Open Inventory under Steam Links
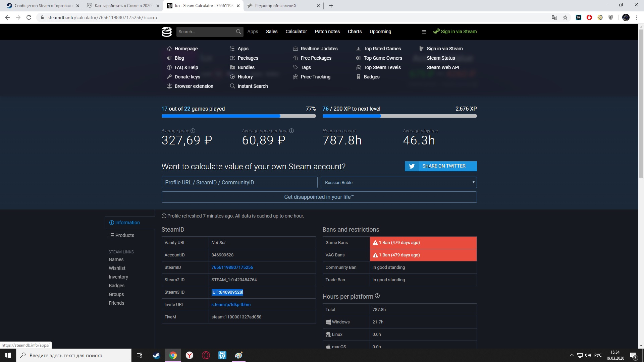 pyautogui.click(x=118, y=277)
